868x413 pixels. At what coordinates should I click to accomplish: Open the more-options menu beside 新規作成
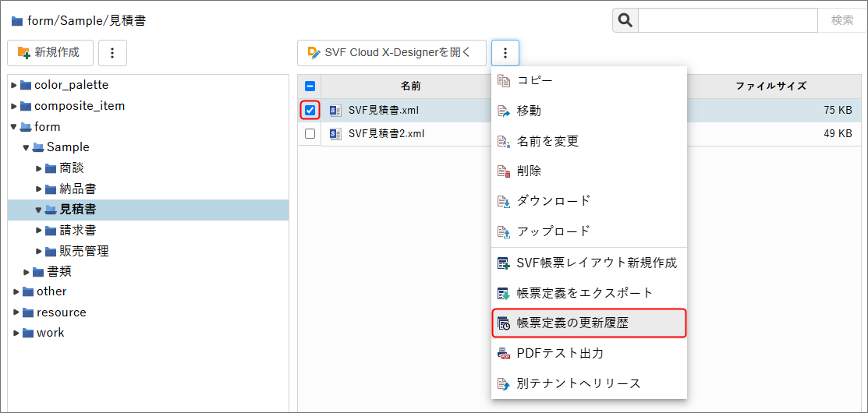[x=112, y=53]
